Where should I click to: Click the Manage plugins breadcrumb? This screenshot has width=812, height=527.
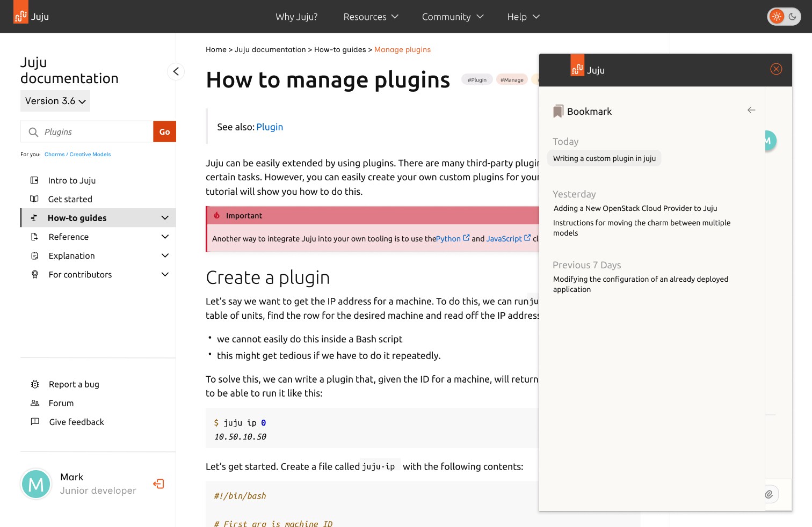(x=402, y=49)
